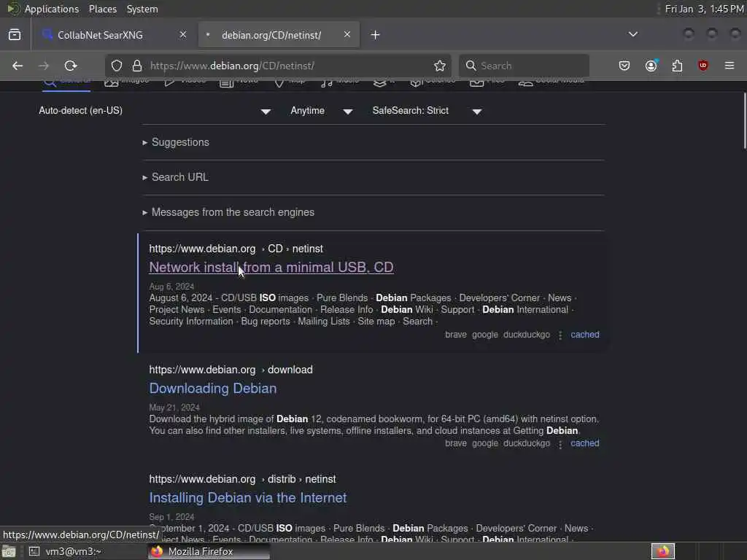Viewport: 747px width, 560px height.
Task: Open the tracking protection shield panel
Action: coord(117,66)
